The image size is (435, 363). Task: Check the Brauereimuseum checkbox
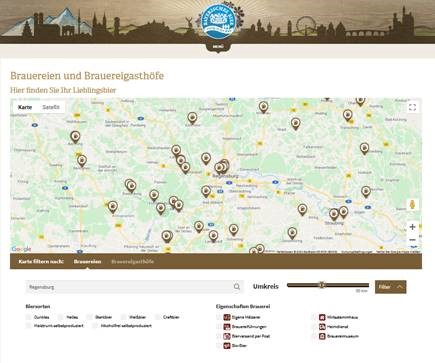(x=314, y=336)
